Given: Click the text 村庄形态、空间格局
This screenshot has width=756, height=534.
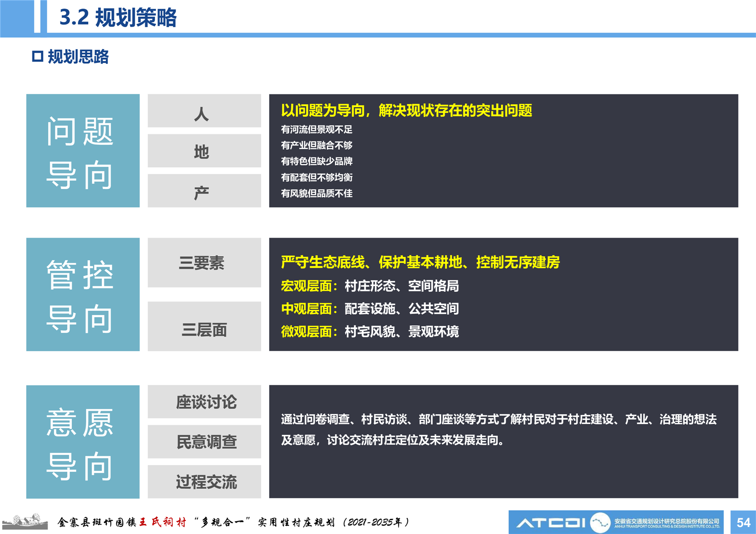Looking at the screenshot, I should pos(402,286).
